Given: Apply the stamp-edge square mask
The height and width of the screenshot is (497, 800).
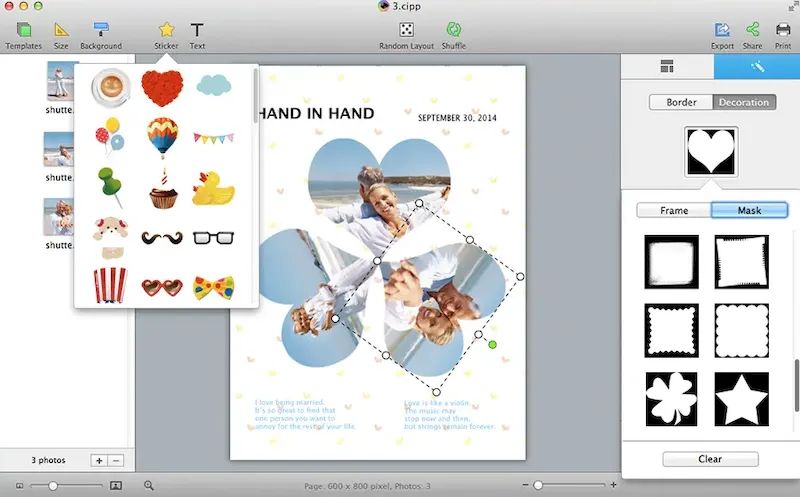Looking at the screenshot, I should (671, 331).
